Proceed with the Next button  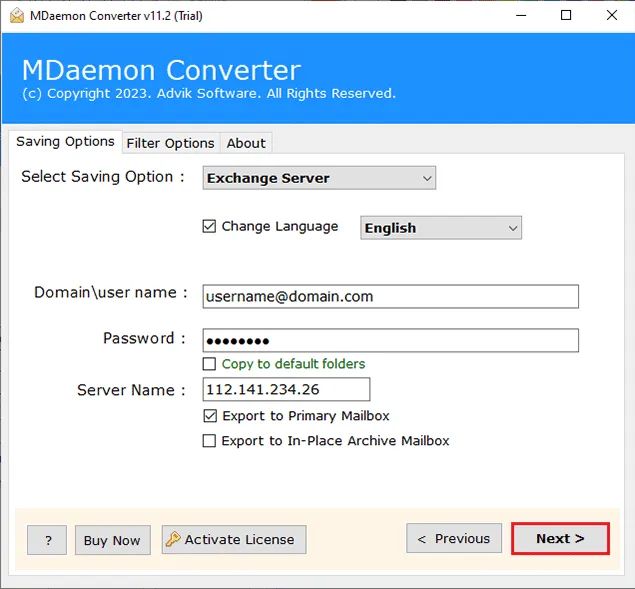(560, 538)
